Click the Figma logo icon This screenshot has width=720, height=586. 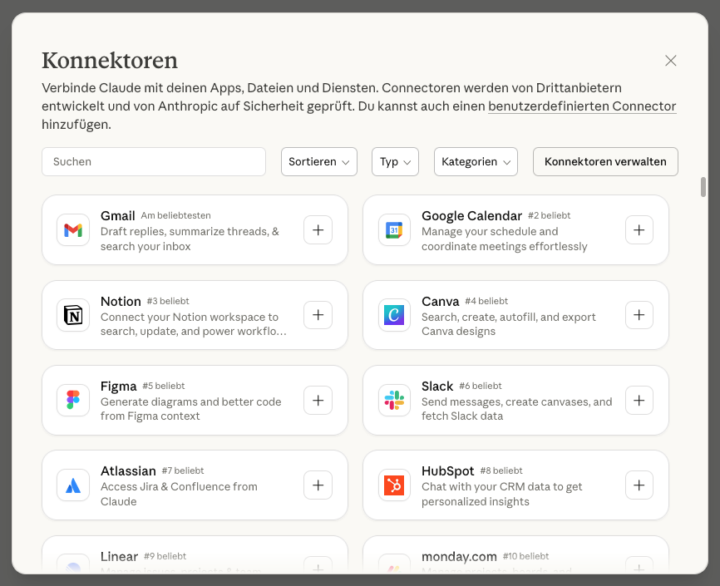click(73, 400)
